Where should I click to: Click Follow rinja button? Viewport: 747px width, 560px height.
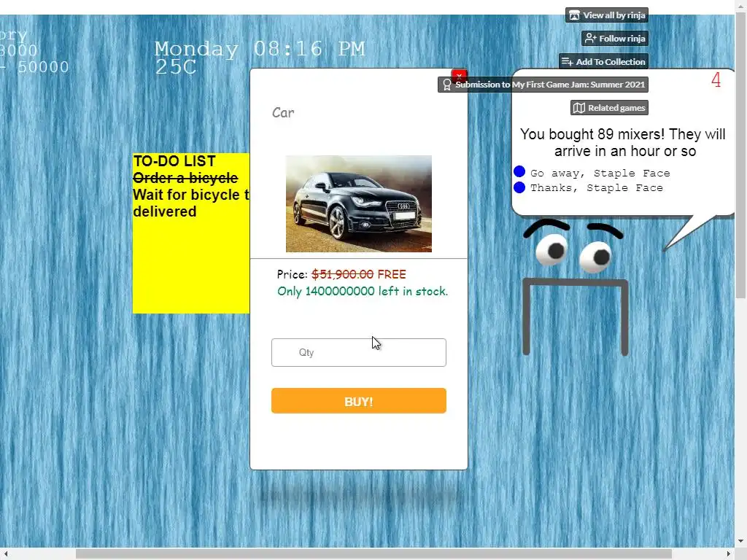click(x=614, y=39)
